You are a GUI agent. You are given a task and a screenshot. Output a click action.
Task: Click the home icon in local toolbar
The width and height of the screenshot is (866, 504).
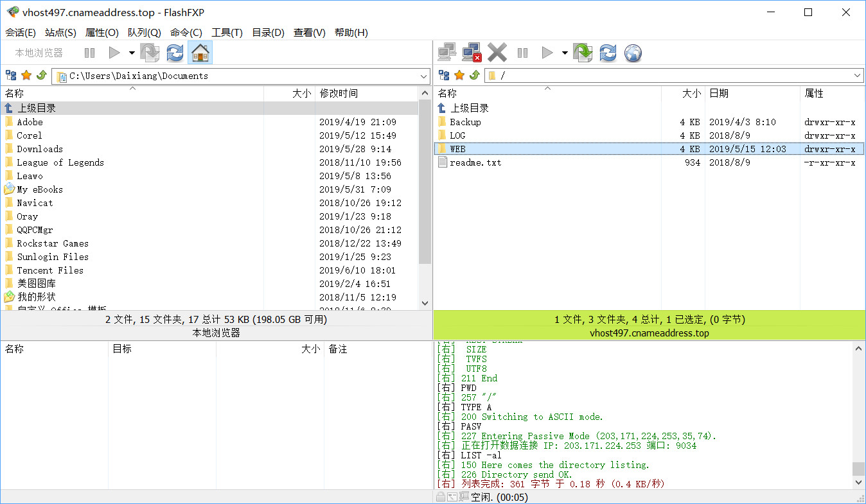(x=200, y=53)
